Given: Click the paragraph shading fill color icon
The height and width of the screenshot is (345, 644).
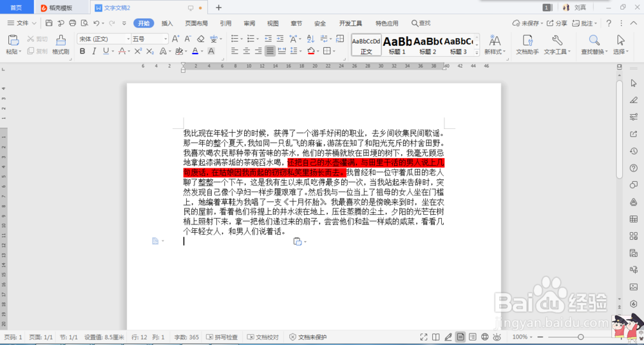Looking at the screenshot, I should coord(310,51).
